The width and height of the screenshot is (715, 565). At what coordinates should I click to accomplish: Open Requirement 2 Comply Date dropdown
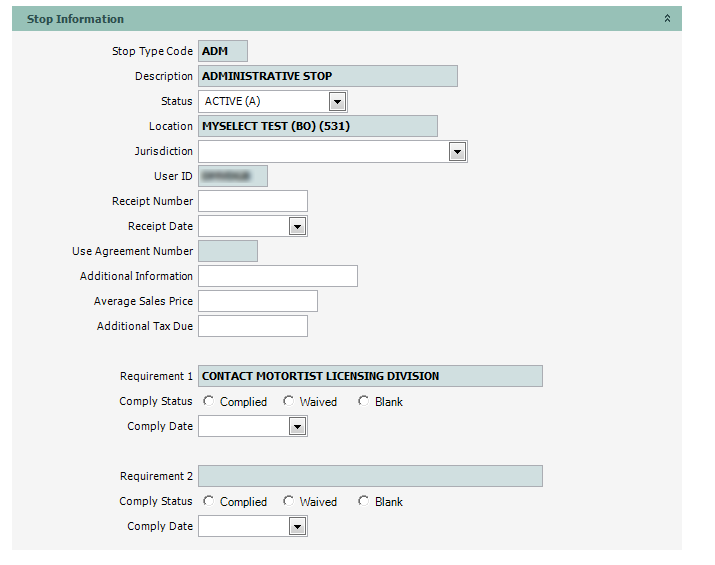point(297,526)
